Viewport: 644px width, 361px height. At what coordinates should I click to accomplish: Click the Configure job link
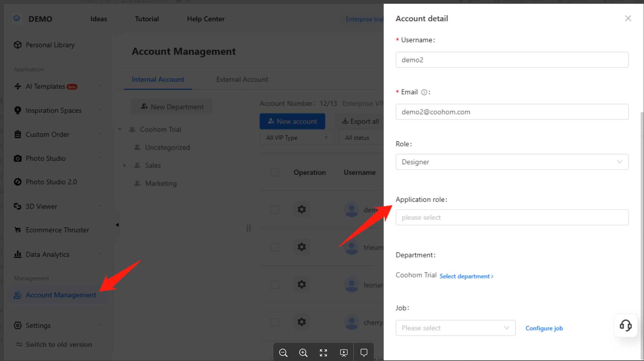tap(544, 328)
